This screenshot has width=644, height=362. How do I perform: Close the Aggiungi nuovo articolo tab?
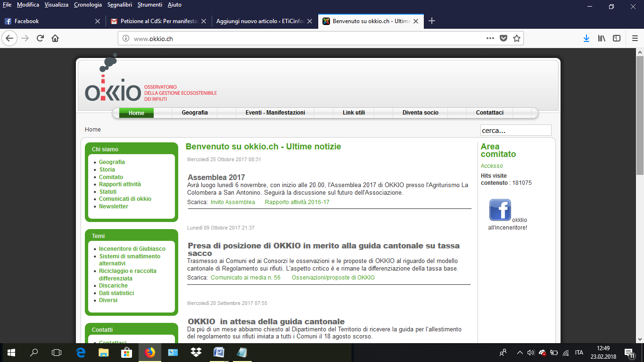point(310,21)
